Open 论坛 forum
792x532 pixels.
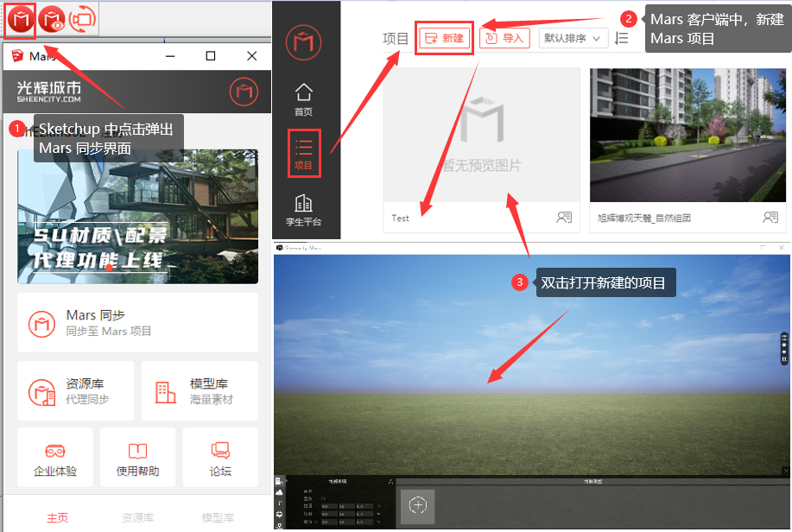221,458
